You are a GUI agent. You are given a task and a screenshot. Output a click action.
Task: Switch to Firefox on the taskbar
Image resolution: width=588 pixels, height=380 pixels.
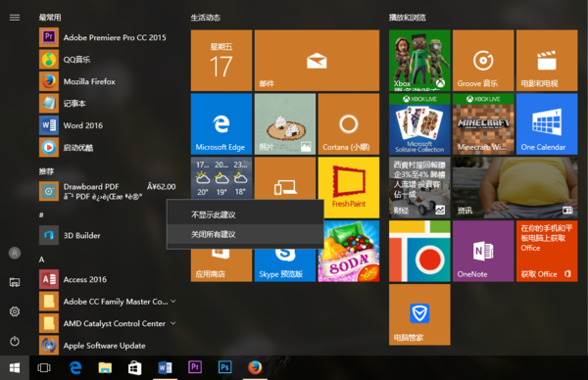[255, 368]
